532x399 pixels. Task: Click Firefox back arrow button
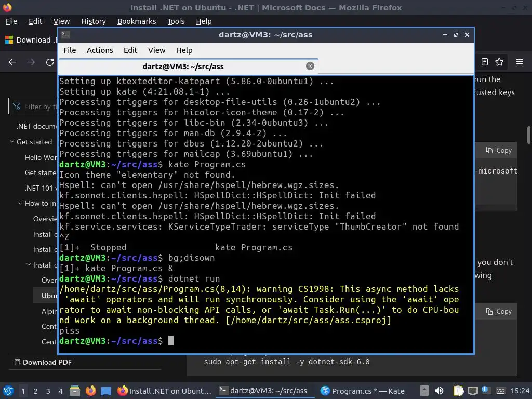tap(12, 62)
